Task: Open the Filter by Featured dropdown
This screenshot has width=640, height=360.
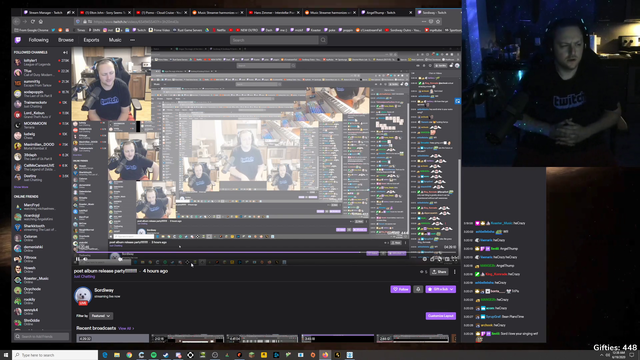Action: [101, 316]
